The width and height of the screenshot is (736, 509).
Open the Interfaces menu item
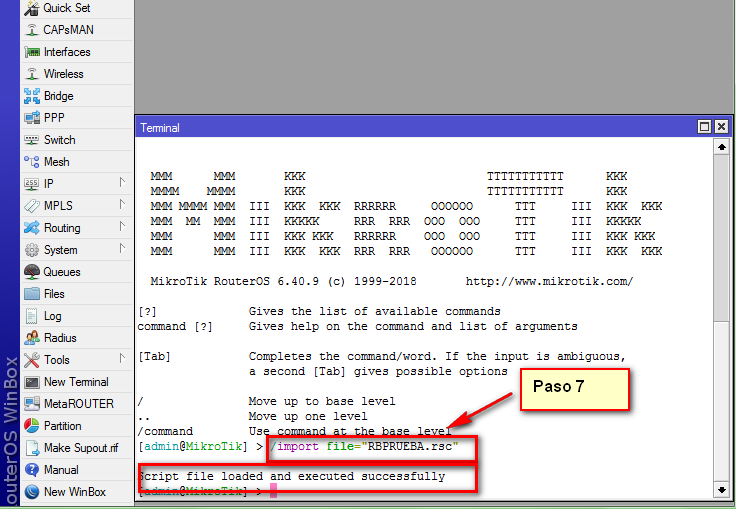click(66, 52)
